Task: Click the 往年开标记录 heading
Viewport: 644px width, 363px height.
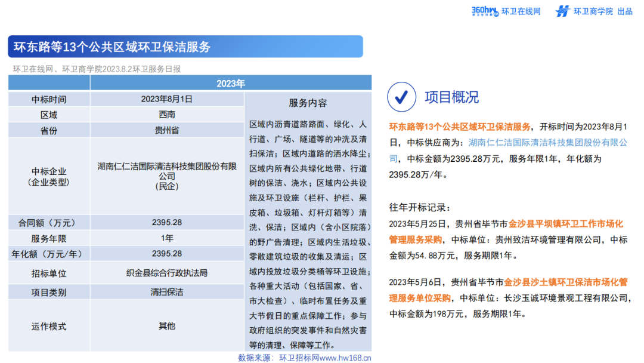Action: coord(420,208)
